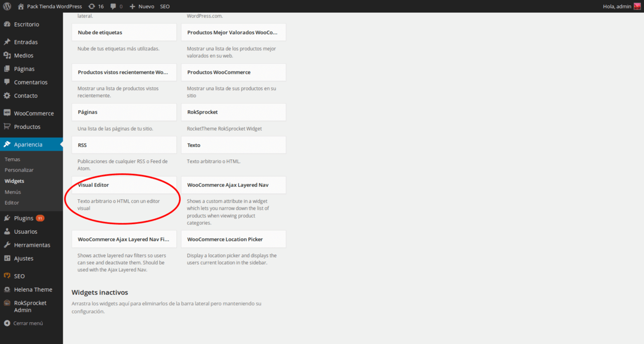Select WooCommerce Location Picker widget
This screenshot has height=344, width=644.
(233, 239)
